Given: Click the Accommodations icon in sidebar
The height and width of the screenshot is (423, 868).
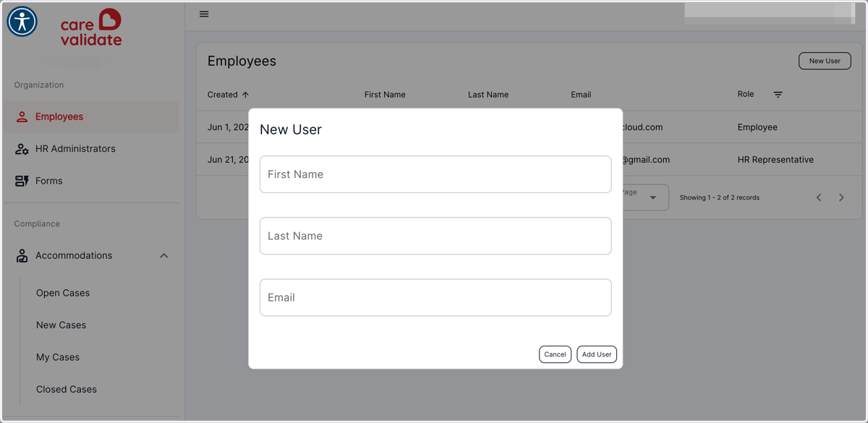Looking at the screenshot, I should point(22,255).
